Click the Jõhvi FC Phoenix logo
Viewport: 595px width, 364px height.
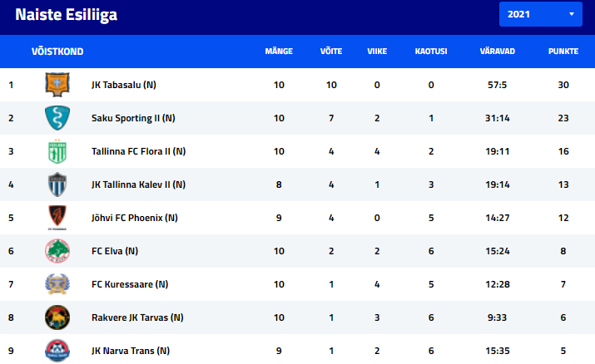57,218
